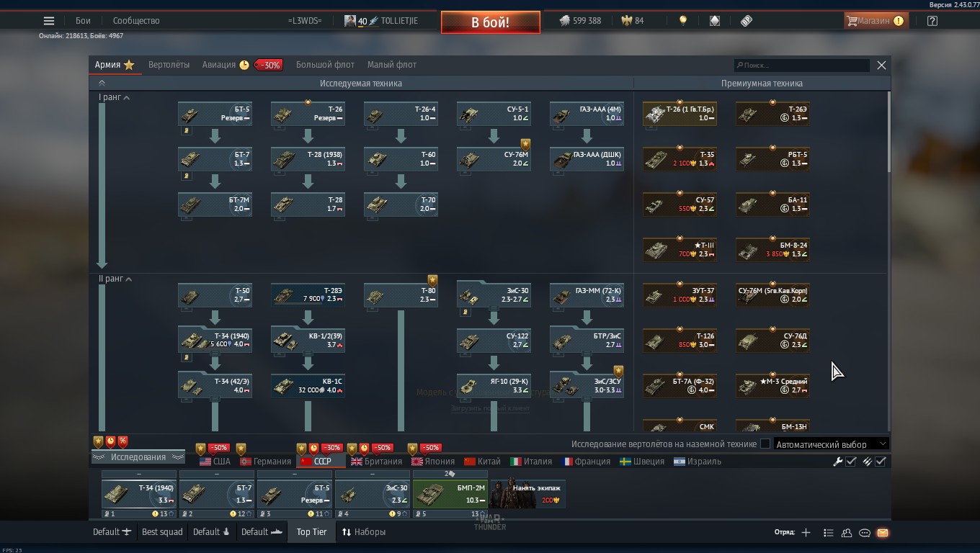Switch to the Армия tab
Image resolution: width=980 pixels, height=553 pixels.
[115, 65]
